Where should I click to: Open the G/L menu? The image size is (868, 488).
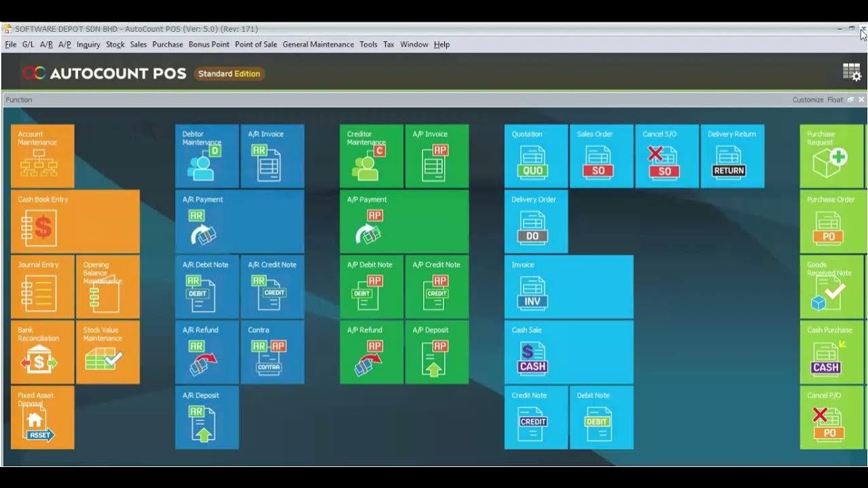click(x=28, y=44)
